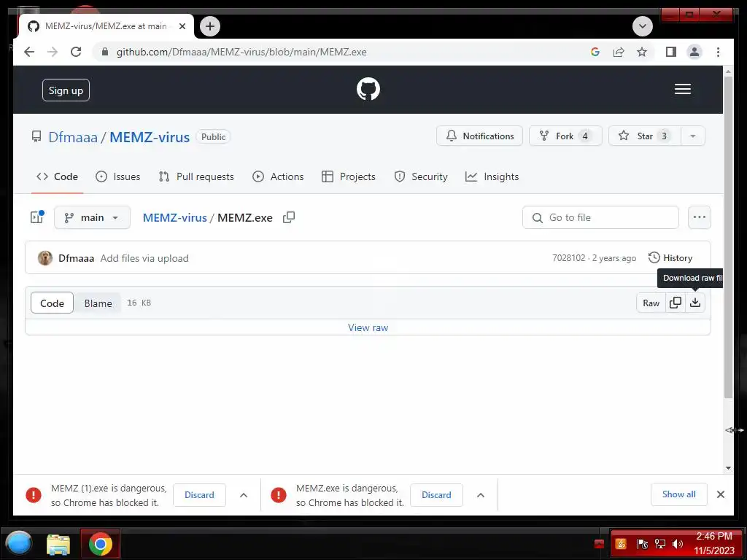Open the Issues tab
Viewport: 747px width, 560px height.
pos(117,176)
